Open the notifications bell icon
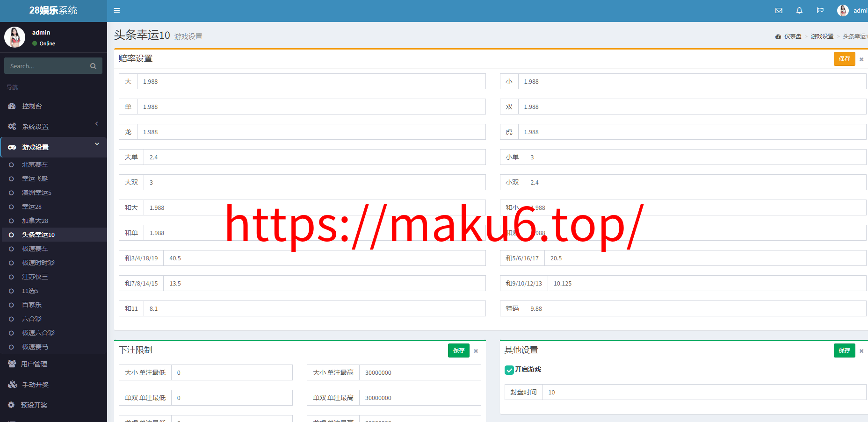The width and height of the screenshot is (868, 422). coord(799,10)
